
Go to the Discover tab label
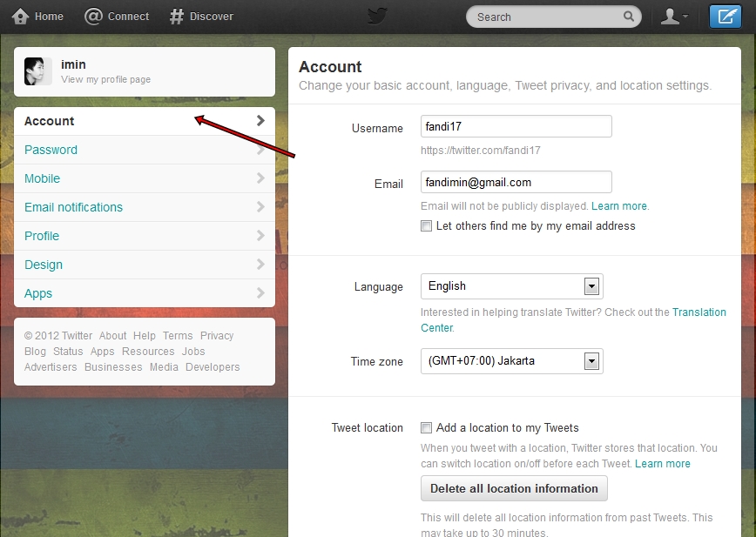click(x=211, y=17)
